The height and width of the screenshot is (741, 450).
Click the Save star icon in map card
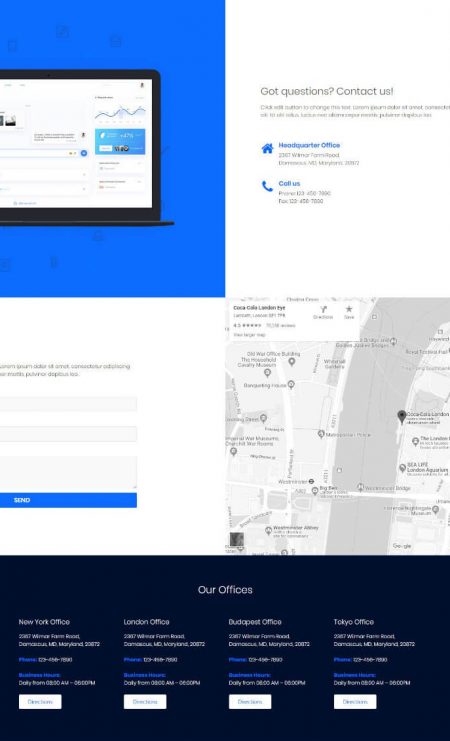click(x=349, y=309)
